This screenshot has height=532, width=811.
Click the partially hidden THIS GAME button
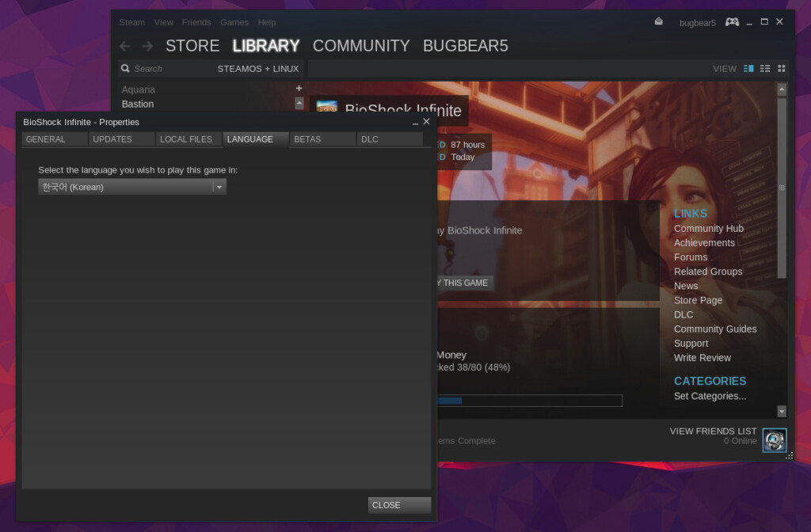coord(465,283)
